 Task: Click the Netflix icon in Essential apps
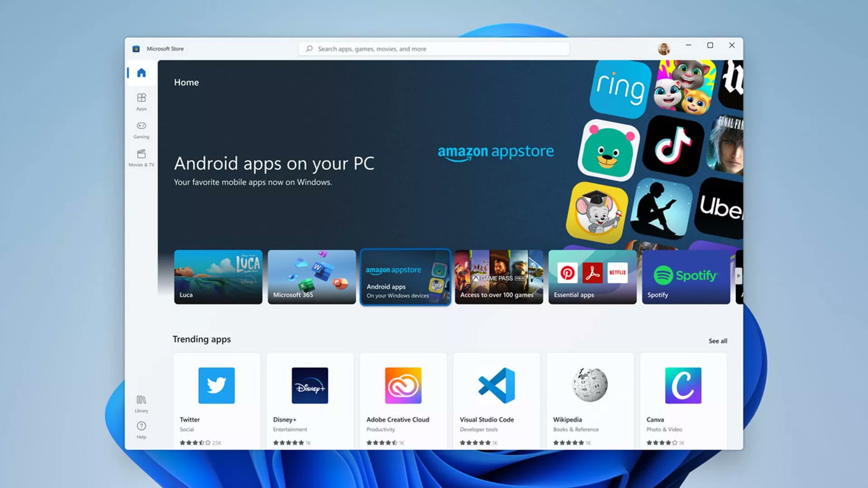click(618, 273)
